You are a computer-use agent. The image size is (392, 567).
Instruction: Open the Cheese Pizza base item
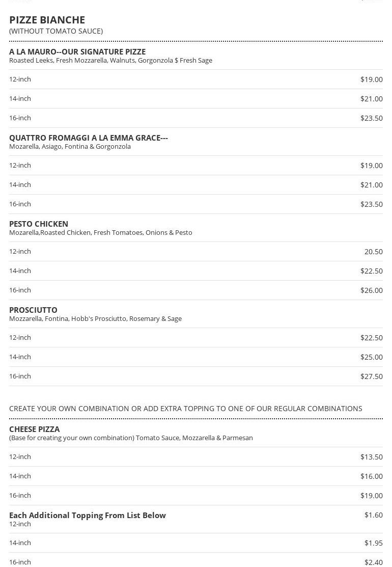point(34,429)
